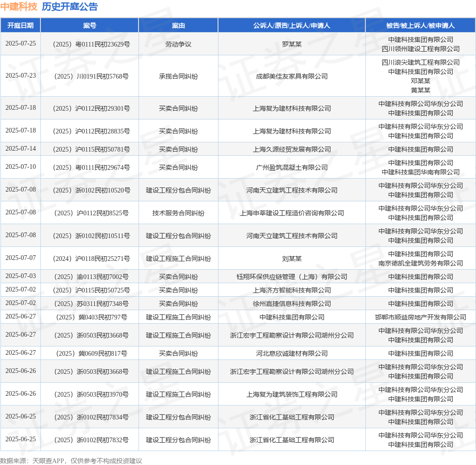Click plaintiff 河北意欣诚建材有限公司
This screenshot has height=465, width=476.
click(x=291, y=353)
